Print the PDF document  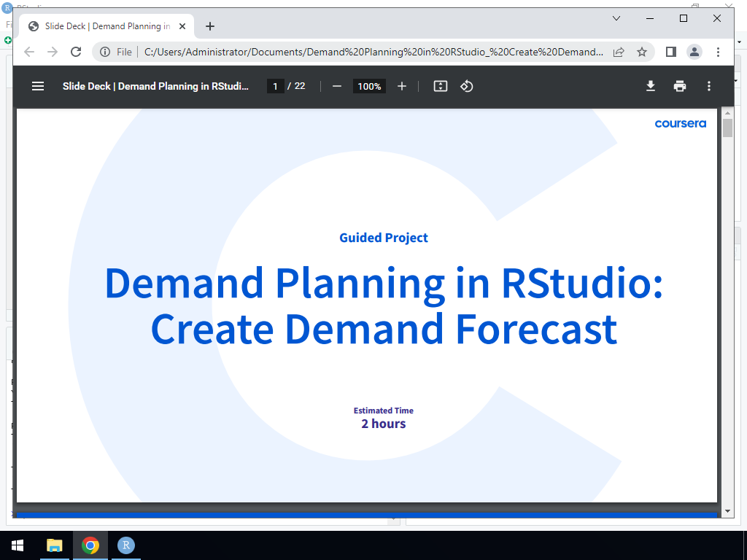[680, 86]
